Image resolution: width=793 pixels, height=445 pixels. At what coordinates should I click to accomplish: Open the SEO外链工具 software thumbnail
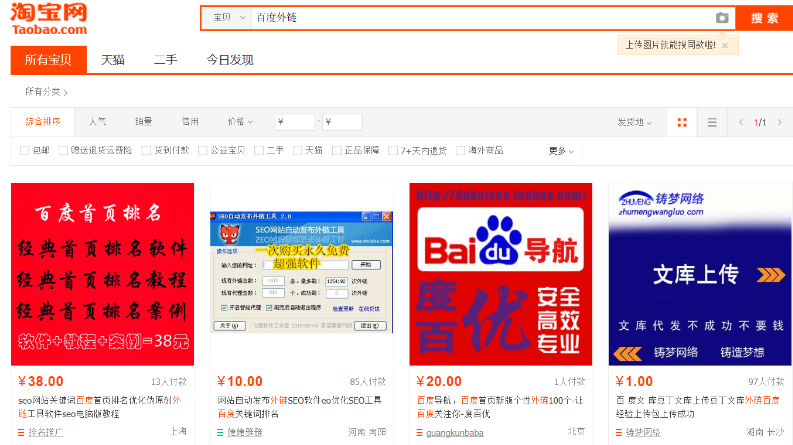tap(301, 272)
